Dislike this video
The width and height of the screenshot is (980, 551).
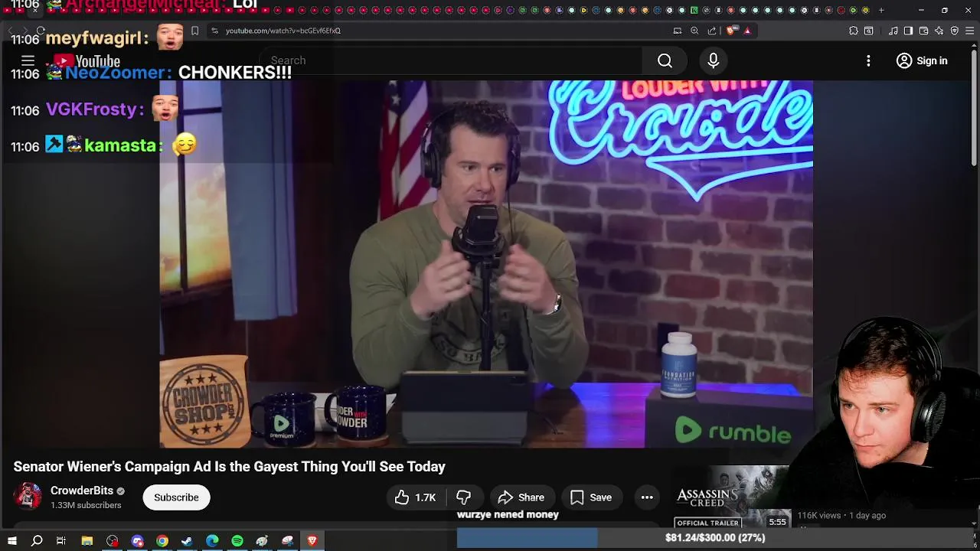463,497
